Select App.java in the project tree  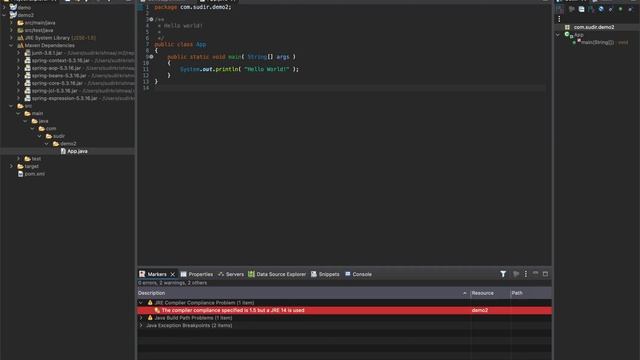pos(77,151)
